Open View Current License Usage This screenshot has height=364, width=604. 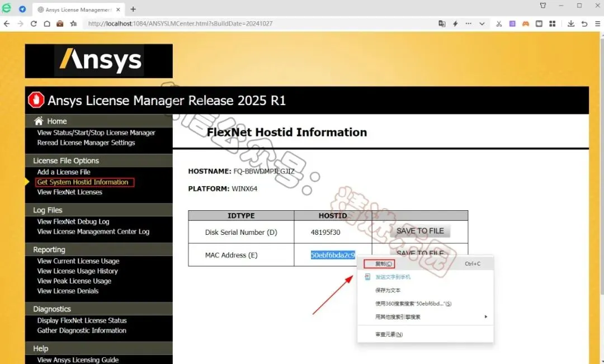click(78, 261)
